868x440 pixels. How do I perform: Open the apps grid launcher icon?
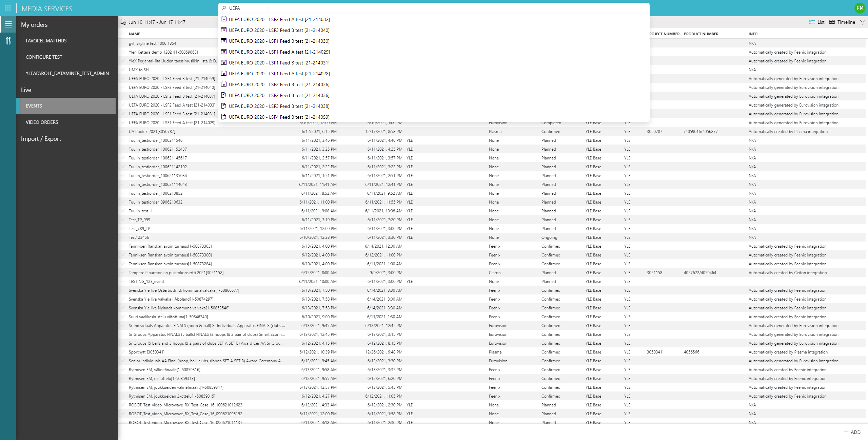pos(8,8)
